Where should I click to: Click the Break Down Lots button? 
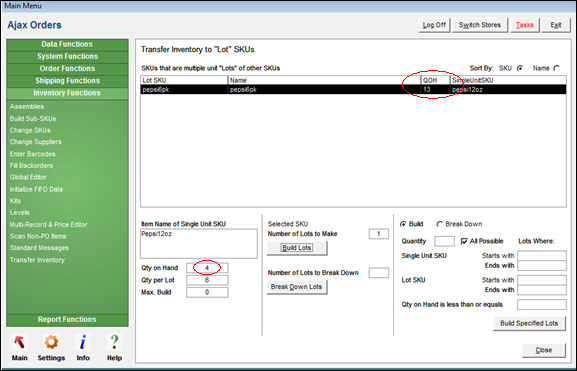(x=297, y=287)
